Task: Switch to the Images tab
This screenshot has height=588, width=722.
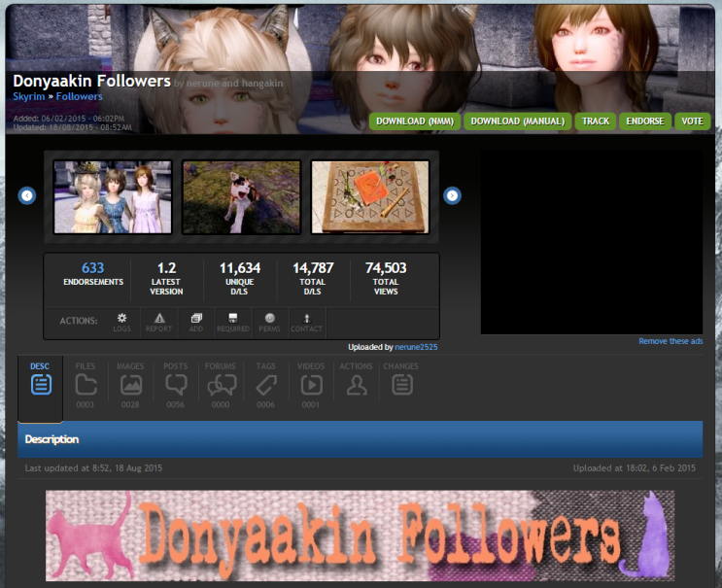Action: point(131,386)
